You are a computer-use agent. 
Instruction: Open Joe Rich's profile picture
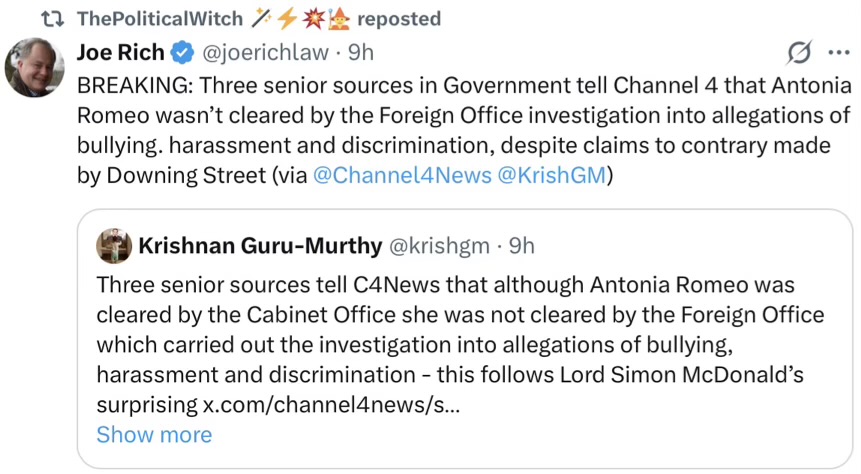point(35,67)
